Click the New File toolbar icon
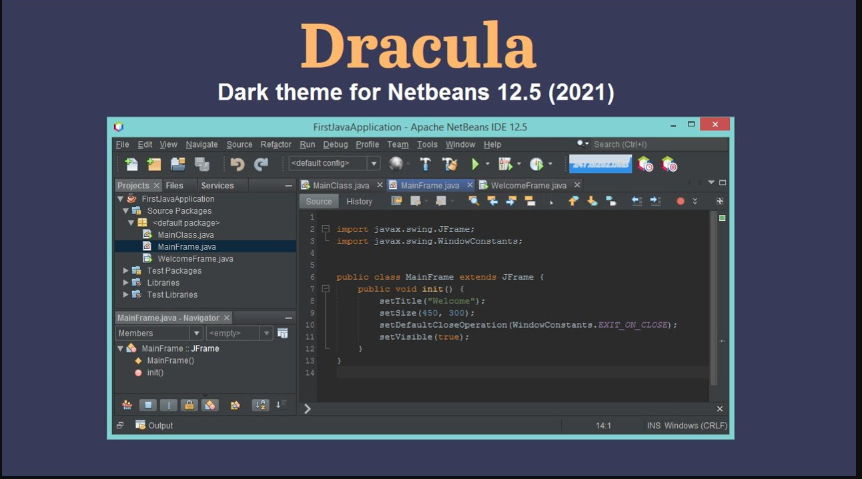This screenshot has height=479, width=862. [131, 164]
